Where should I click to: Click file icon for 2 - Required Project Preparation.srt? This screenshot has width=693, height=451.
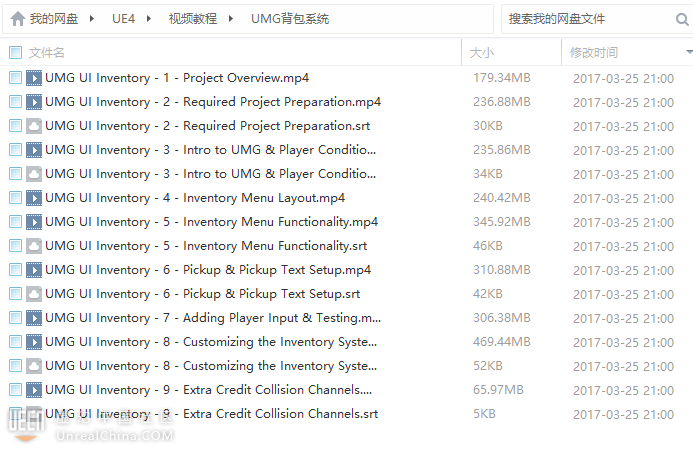pos(34,126)
